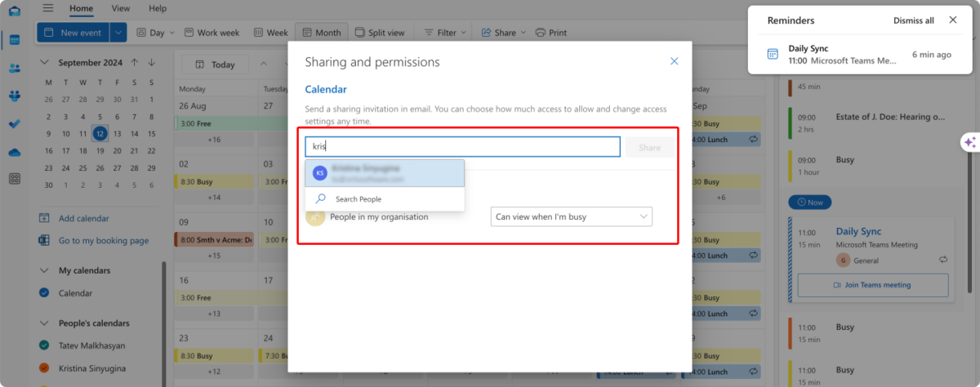Click the Add calendar link
The width and height of the screenshot is (980, 387).
[84, 219]
